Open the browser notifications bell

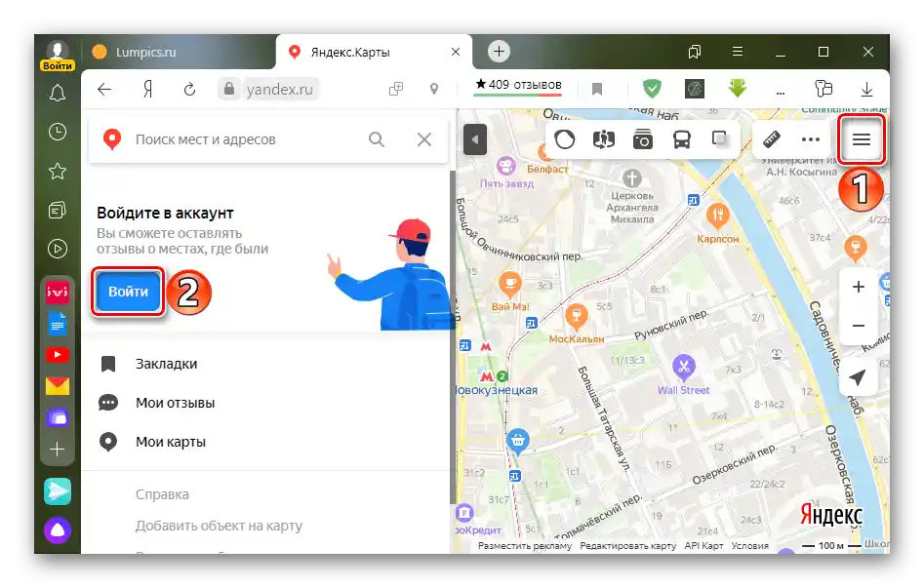tap(58, 93)
